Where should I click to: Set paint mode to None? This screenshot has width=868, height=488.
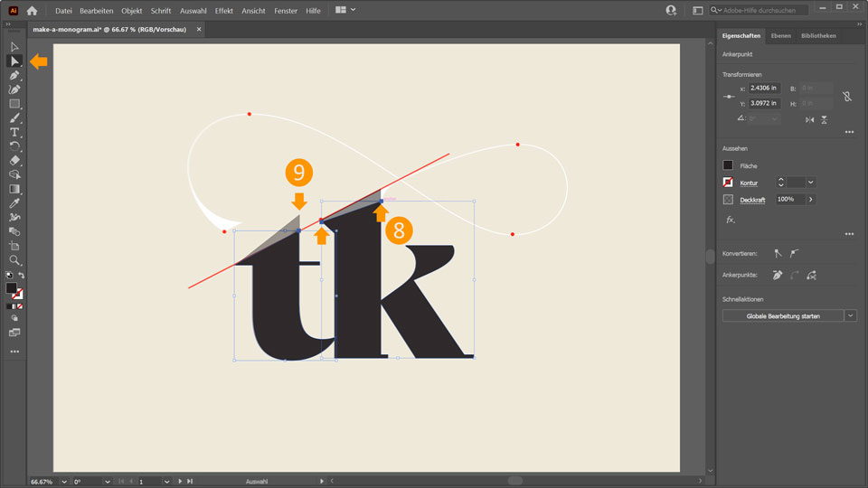pyautogui.click(x=20, y=306)
